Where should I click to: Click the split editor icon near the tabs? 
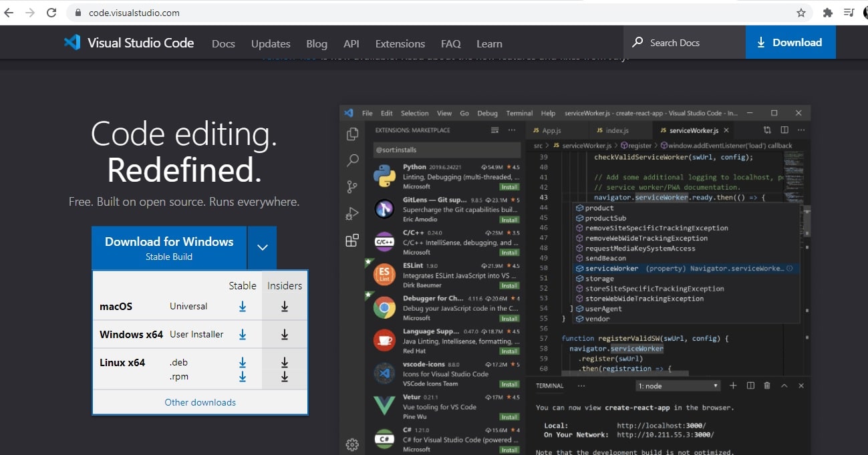(786, 130)
